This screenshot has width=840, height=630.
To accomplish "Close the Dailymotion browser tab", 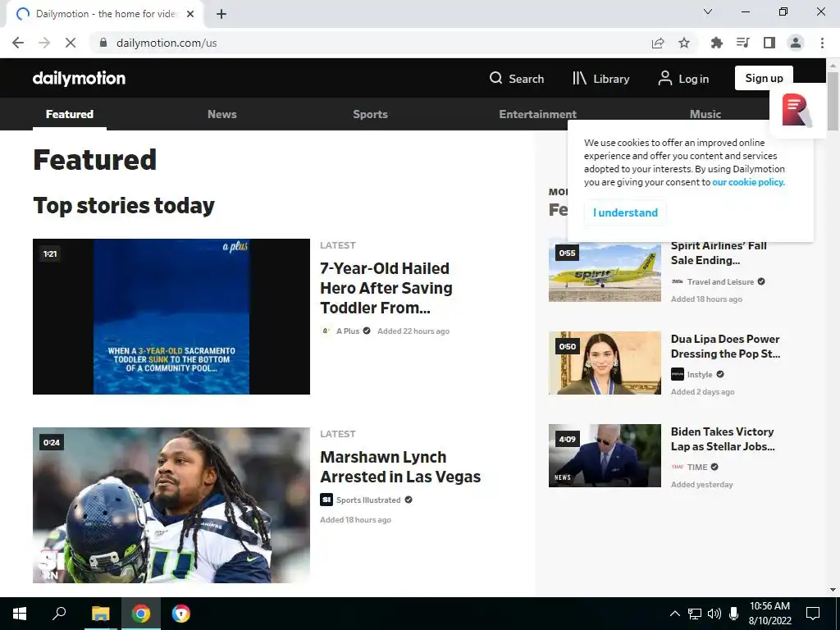I will (x=190, y=14).
